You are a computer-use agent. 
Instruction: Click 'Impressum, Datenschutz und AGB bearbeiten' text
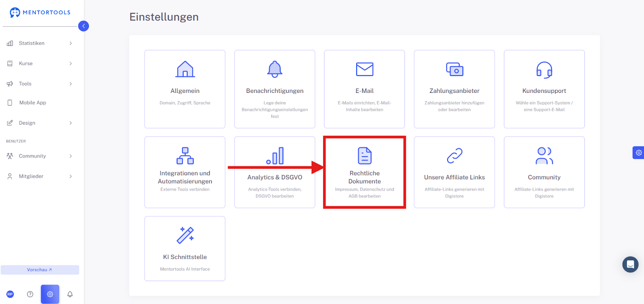365,193
